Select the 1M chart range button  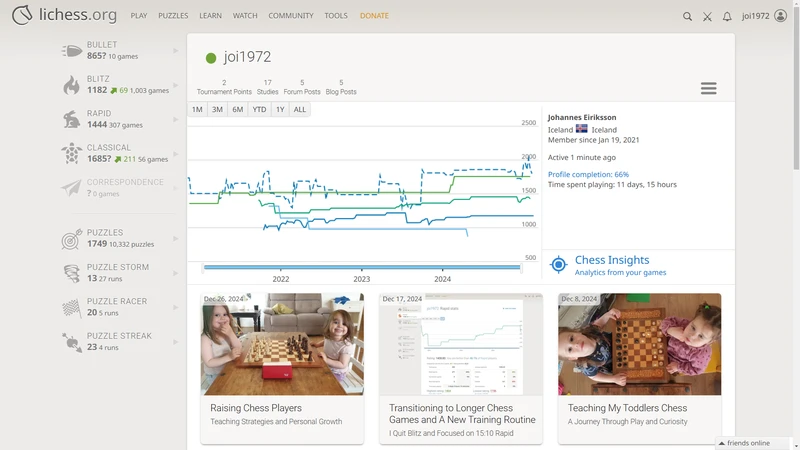pyautogui.click(x=197, y=109)
